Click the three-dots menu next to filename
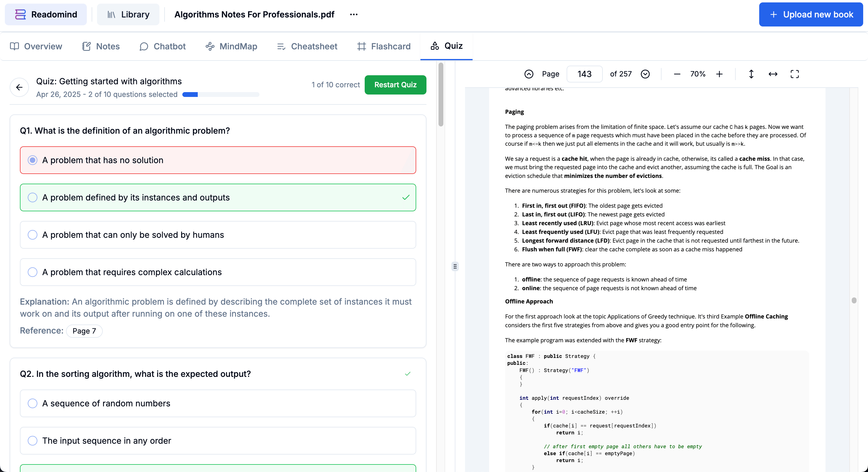Image resolution: width=868 pixels, height=472 pixels. pyautogui.click(x=354, y=14)
